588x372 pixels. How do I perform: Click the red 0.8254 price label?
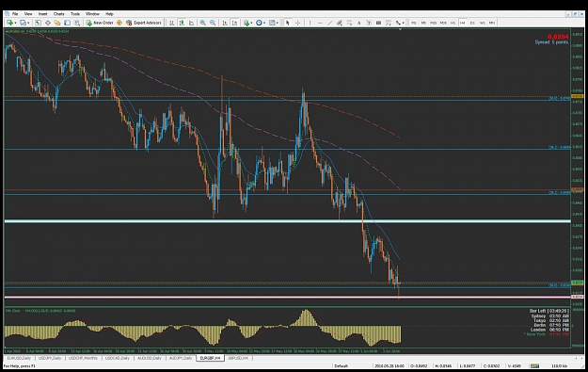tap(558, 37)
